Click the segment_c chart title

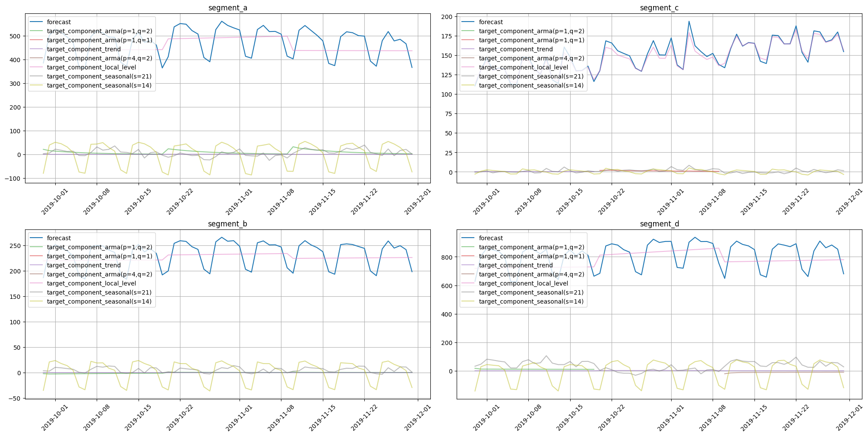point(659,8)
